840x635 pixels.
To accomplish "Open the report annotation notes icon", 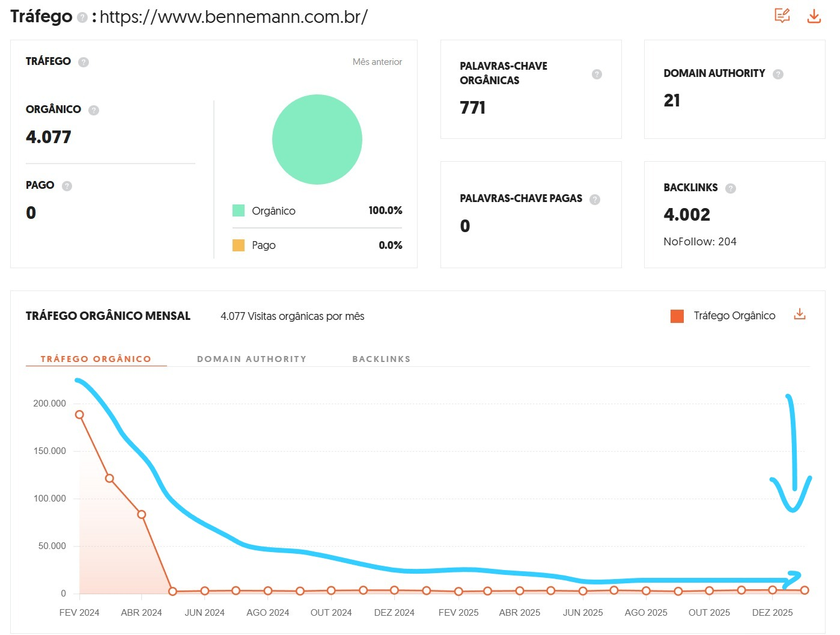I will 782,16.
